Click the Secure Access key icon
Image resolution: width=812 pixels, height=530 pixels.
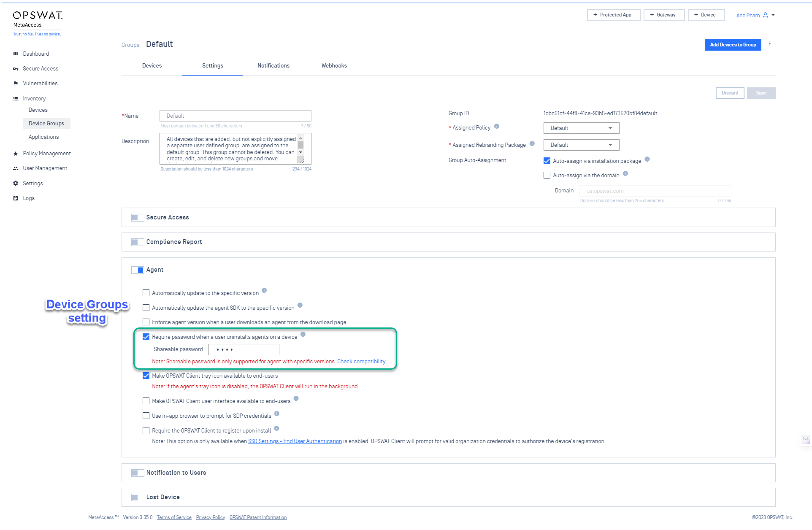(16, 69)
